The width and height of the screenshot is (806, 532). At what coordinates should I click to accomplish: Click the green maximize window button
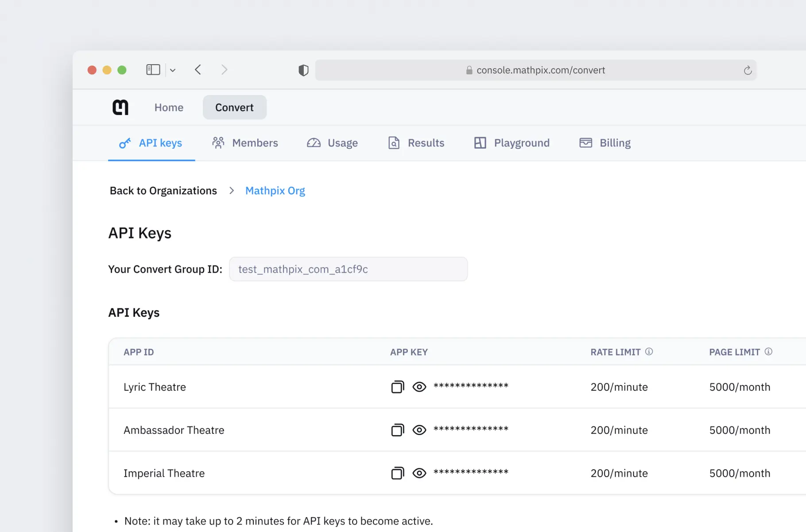122,70
